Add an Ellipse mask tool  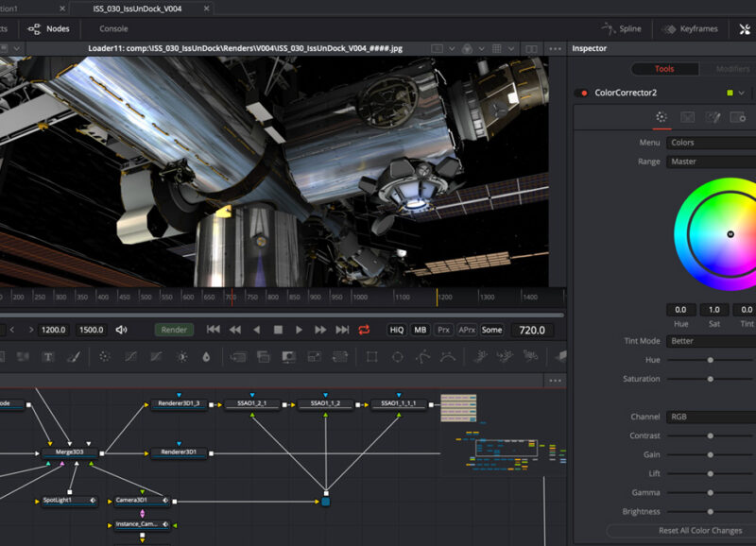pos(398,357)
